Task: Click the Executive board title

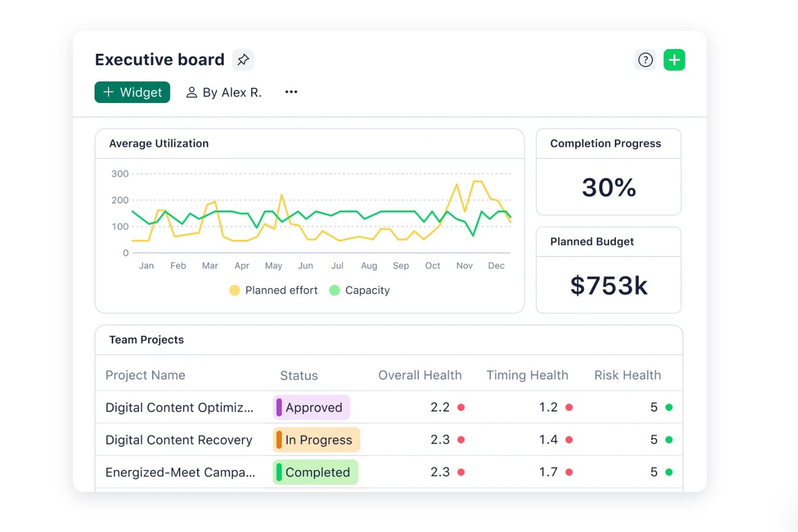Action: (x=160, y=59)
